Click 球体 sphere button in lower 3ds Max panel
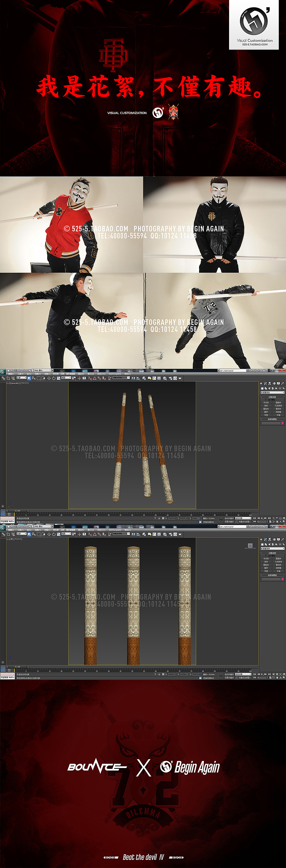286x868 pixels. coord(266,562)
